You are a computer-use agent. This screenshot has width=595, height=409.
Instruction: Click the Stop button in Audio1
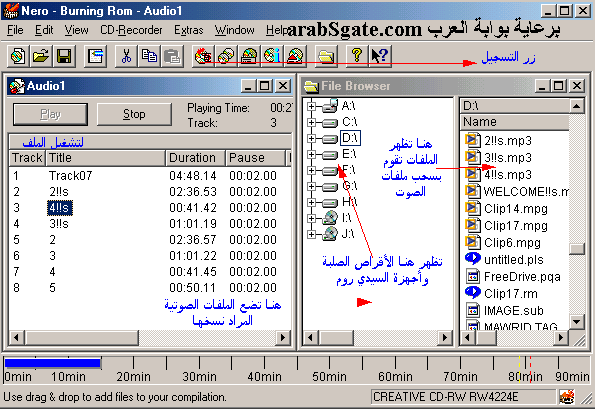click(134, 114)
